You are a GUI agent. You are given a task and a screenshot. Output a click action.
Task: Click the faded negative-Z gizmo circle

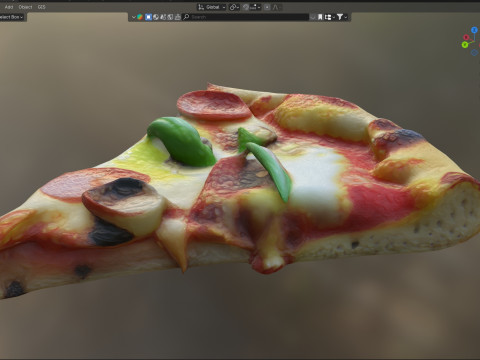474,52
